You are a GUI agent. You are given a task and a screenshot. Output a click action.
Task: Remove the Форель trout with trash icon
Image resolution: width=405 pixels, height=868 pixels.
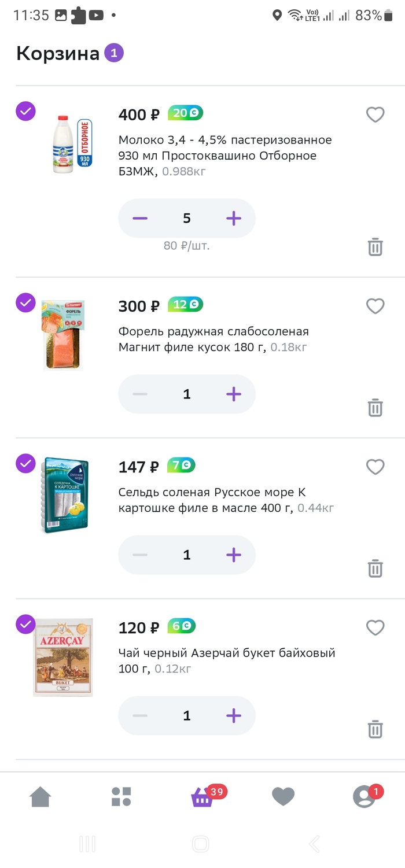point(375,408)
